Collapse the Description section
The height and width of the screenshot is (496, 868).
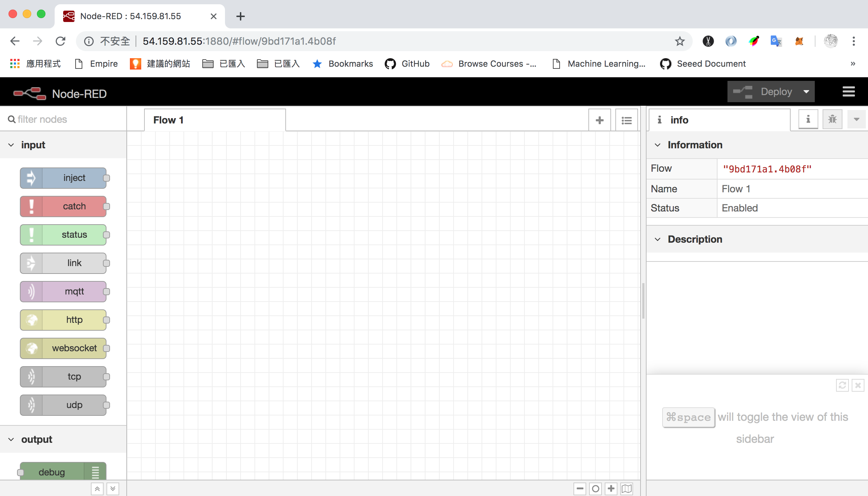(757, 239)
